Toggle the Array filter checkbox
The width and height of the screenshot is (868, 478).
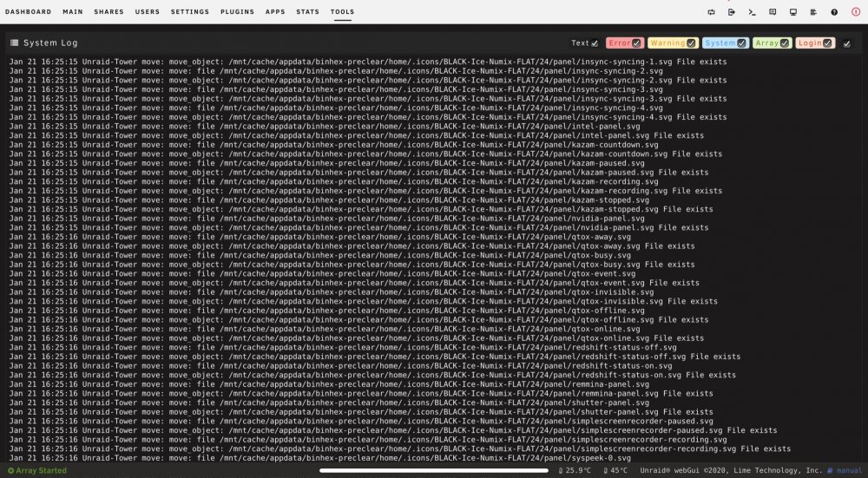pos(785,43)
